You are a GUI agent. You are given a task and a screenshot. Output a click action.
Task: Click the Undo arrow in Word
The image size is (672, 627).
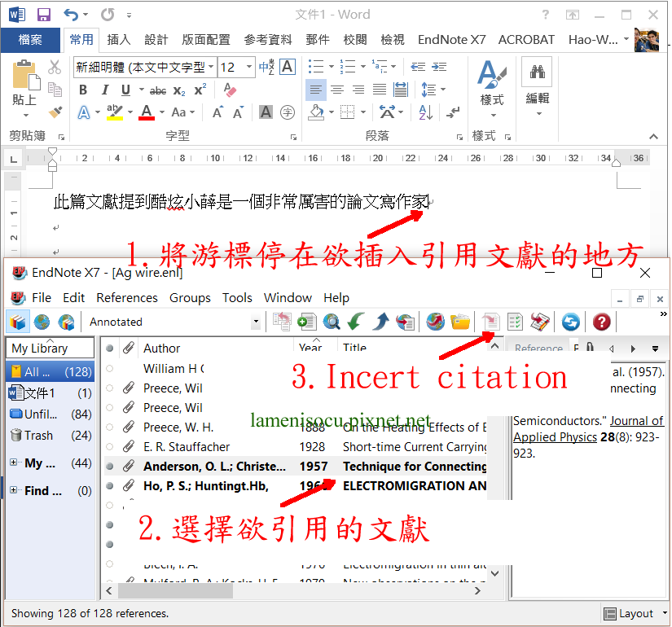tap(71, 15)
